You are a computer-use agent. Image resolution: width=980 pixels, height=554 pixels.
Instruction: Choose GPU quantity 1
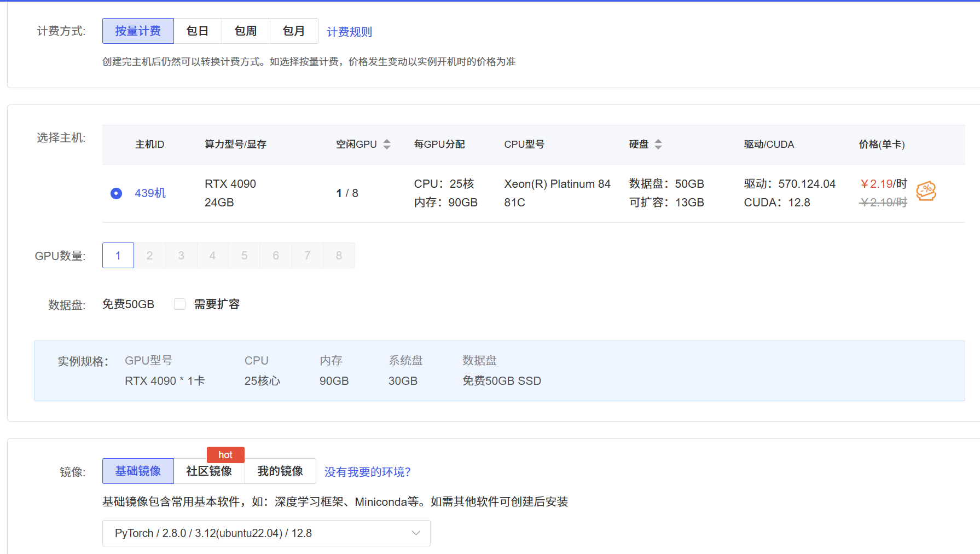118,256
